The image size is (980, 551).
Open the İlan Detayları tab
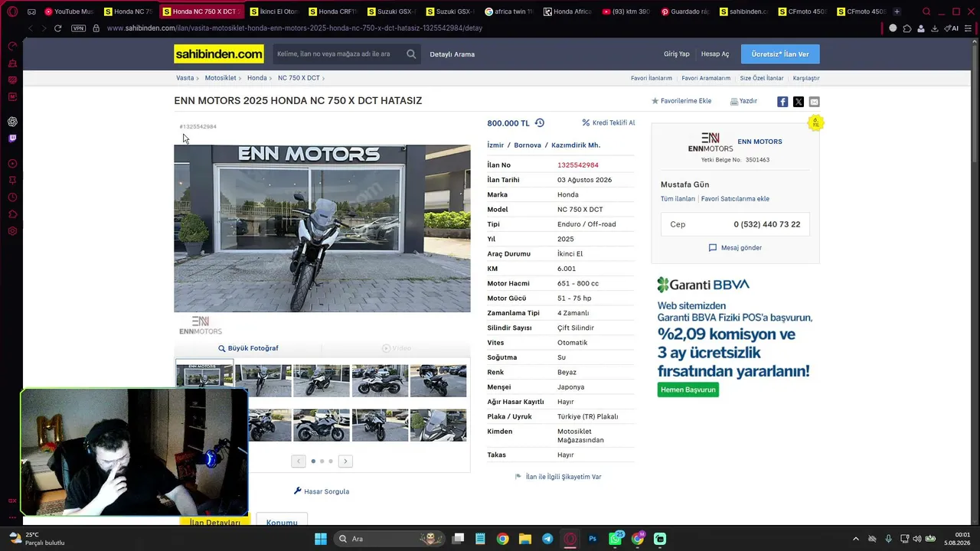coord(215,521)
